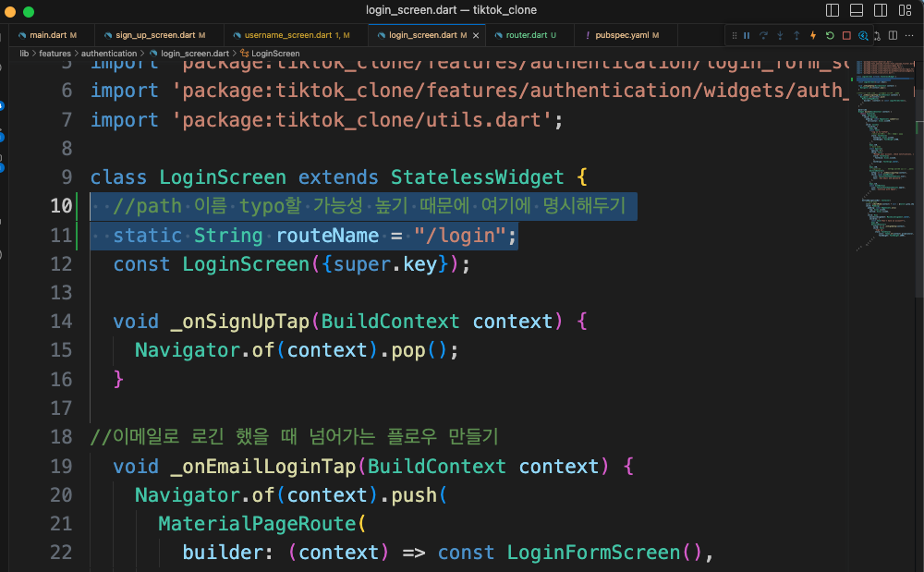Image resolution: width=924 pixels, height=572 pixels.
Task: Click the LoginScreen class breadcrumb
Action: pyautogui.click(x=275, y=54)
